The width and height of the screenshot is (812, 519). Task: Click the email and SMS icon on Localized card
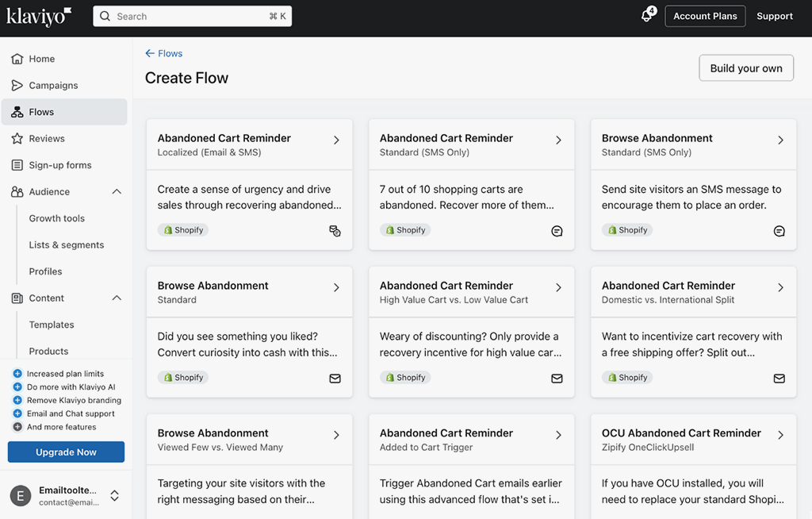coord(335,231)
